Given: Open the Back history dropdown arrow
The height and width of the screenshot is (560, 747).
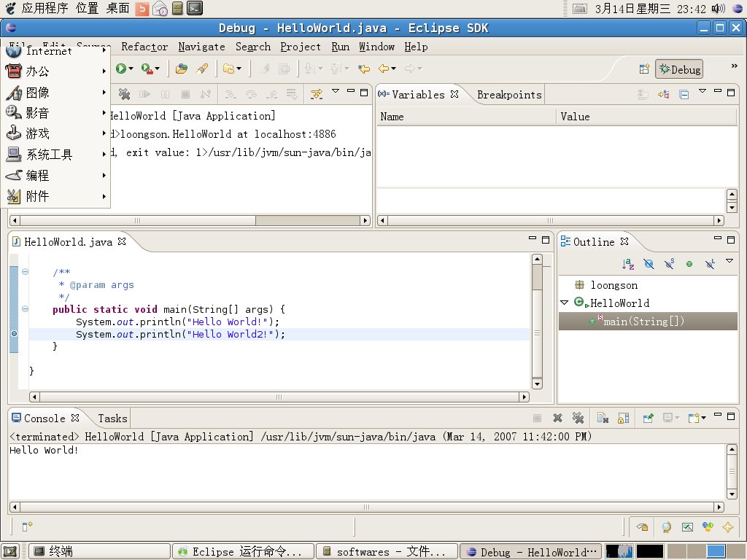Looking at the screenshot, I should point(393,69).
